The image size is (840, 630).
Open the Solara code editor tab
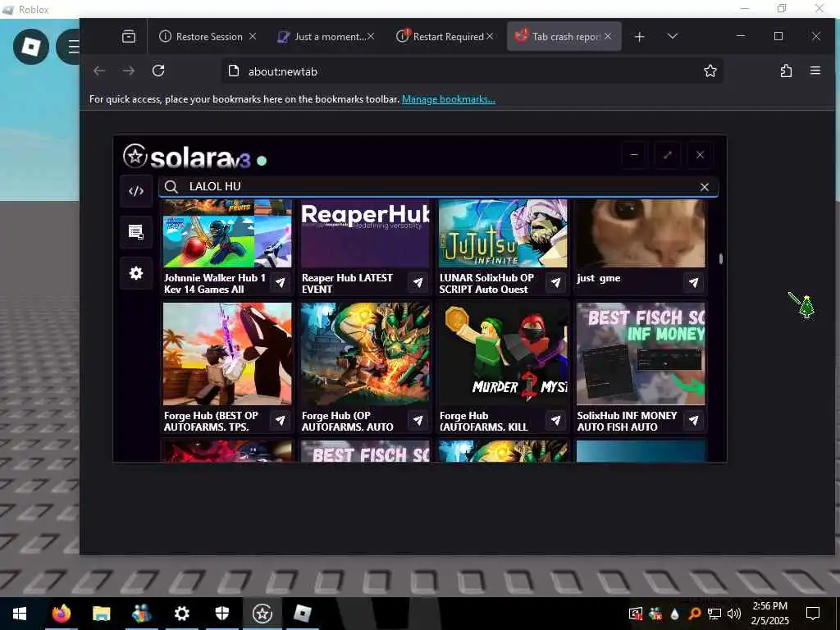coord(136,191)
